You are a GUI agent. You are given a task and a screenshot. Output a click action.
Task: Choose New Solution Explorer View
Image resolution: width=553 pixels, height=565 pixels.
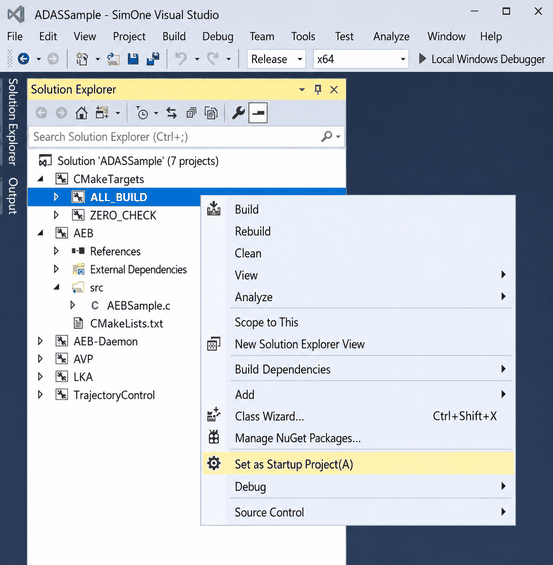(358, 344)
